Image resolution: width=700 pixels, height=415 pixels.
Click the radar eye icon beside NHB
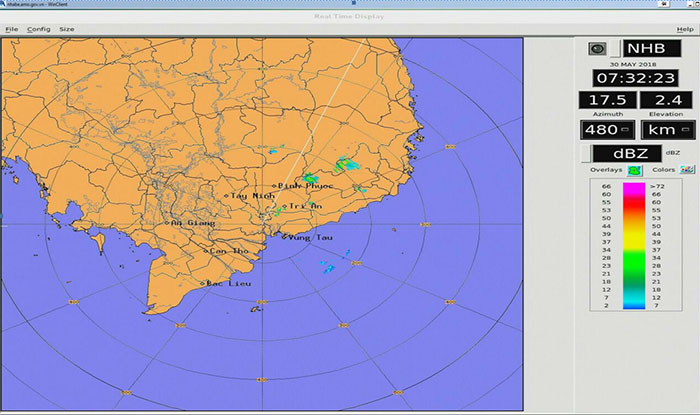click(597, 49)
